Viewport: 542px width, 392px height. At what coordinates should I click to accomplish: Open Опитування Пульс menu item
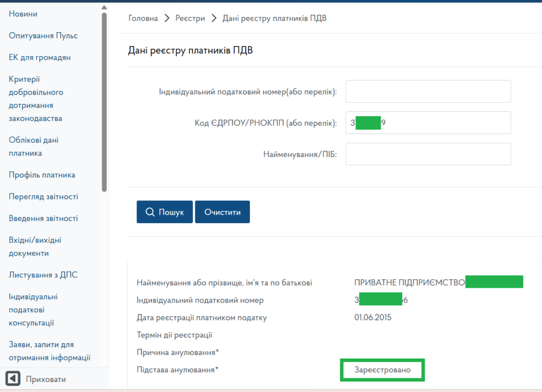click(43, 35)
